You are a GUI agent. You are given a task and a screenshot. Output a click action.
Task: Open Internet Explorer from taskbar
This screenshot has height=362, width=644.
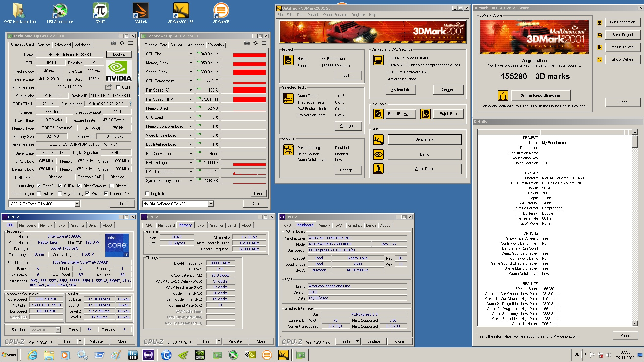pyautogui.click(x=33, y=355)
